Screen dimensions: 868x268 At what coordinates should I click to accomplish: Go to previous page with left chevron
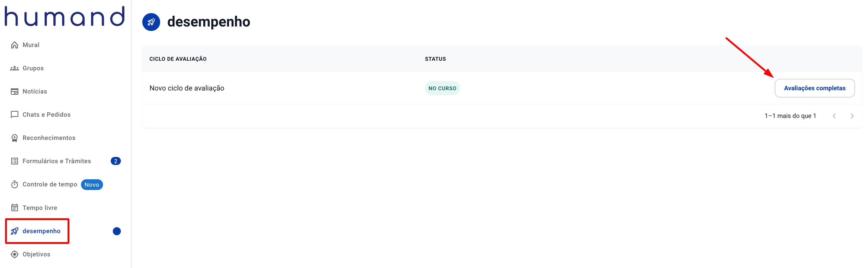coord(834,116)
